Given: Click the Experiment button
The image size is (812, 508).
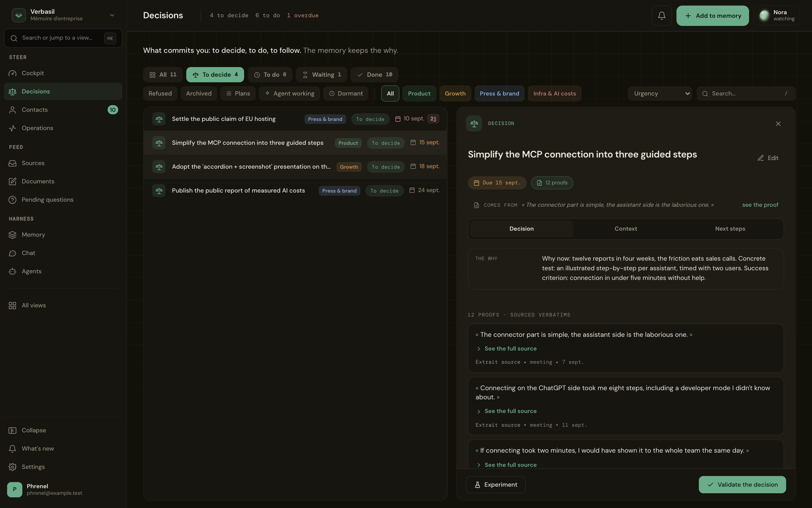Looking at the screenshot, I should (496, 484).
